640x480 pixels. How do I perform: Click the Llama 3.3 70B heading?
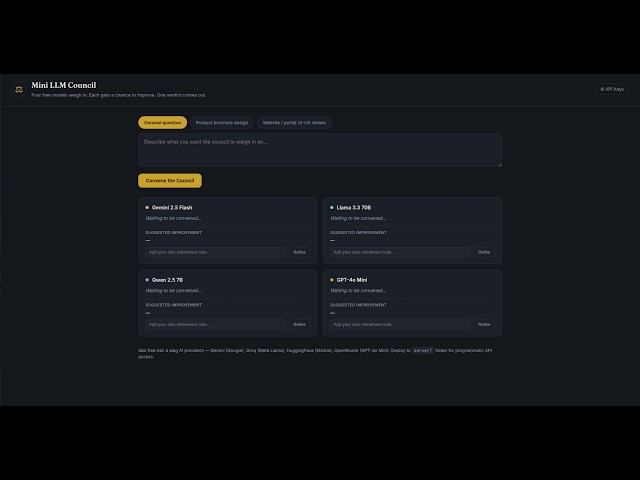point(353,207)
